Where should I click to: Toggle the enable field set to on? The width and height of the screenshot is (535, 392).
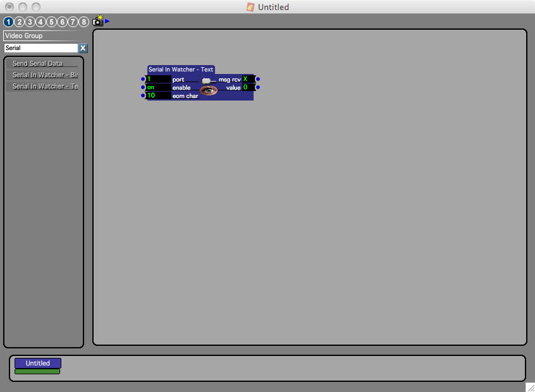pyautogui.click(x=158, y=88)
